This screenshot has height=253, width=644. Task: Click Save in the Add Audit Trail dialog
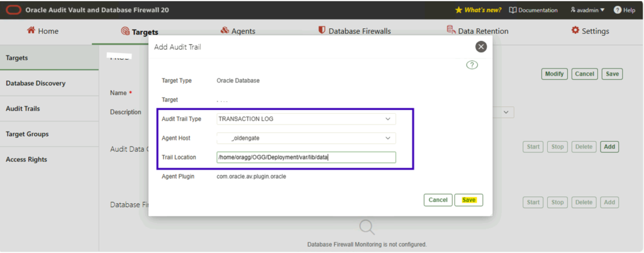469,200
